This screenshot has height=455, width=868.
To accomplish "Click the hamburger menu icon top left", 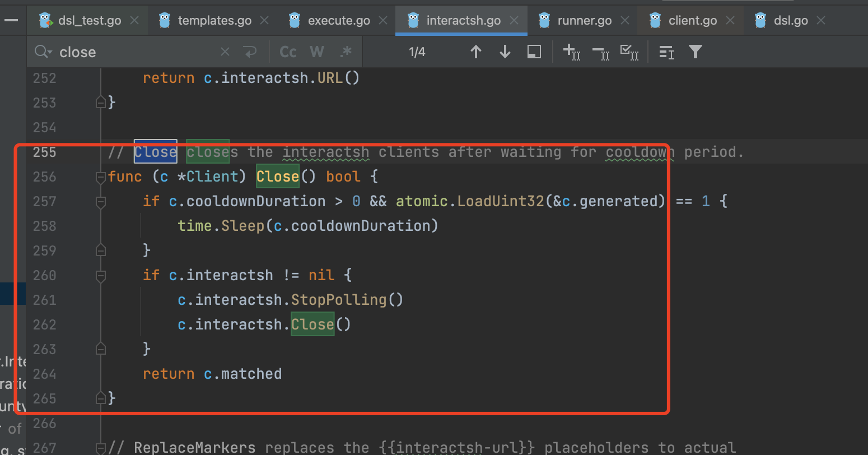I will pyautogui.click(x=12, y=20).
